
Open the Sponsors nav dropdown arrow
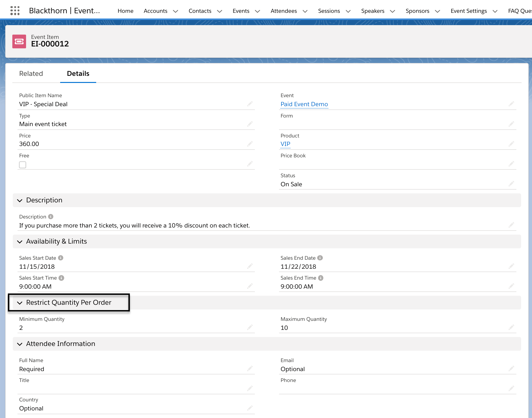(437, 11)
